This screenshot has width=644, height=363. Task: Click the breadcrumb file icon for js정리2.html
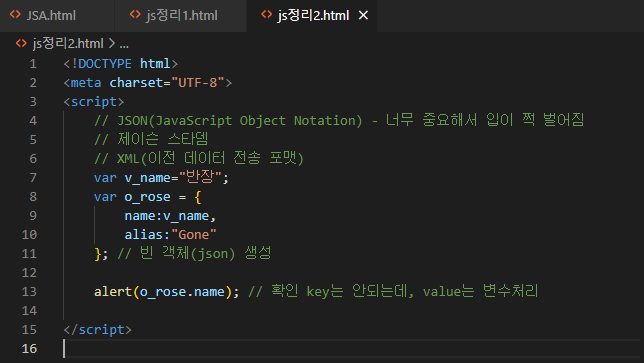tap(21, 43)
